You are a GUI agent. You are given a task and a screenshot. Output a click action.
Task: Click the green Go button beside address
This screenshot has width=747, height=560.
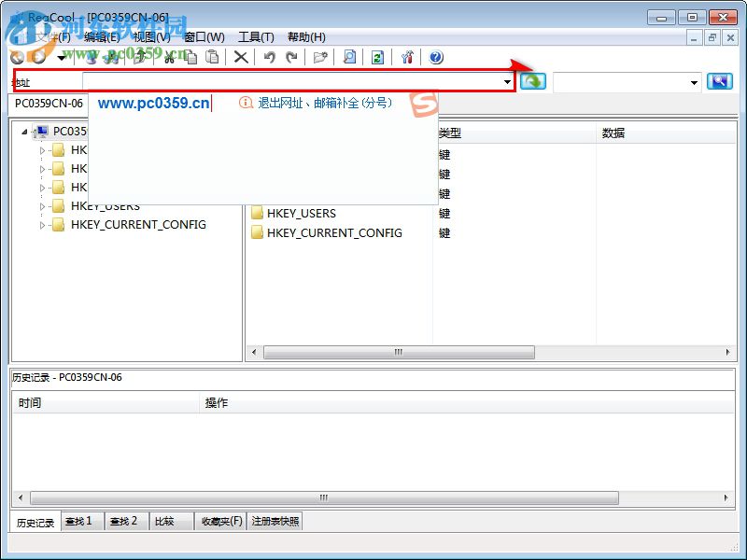532,81
